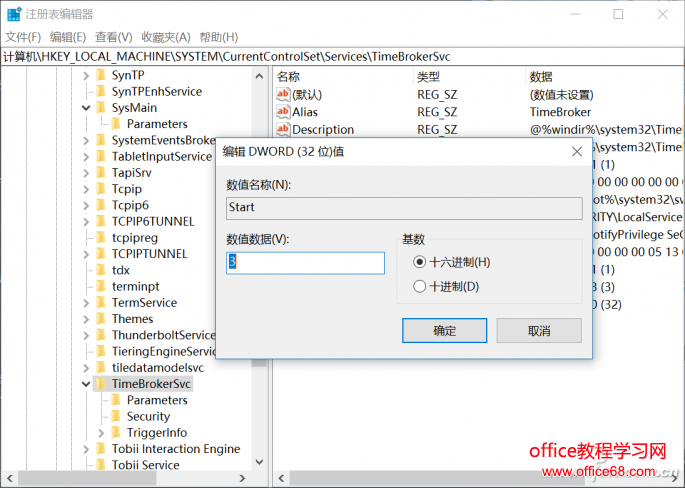
Task: Expand the TapiSrv tree node
Action: point(86,173)
